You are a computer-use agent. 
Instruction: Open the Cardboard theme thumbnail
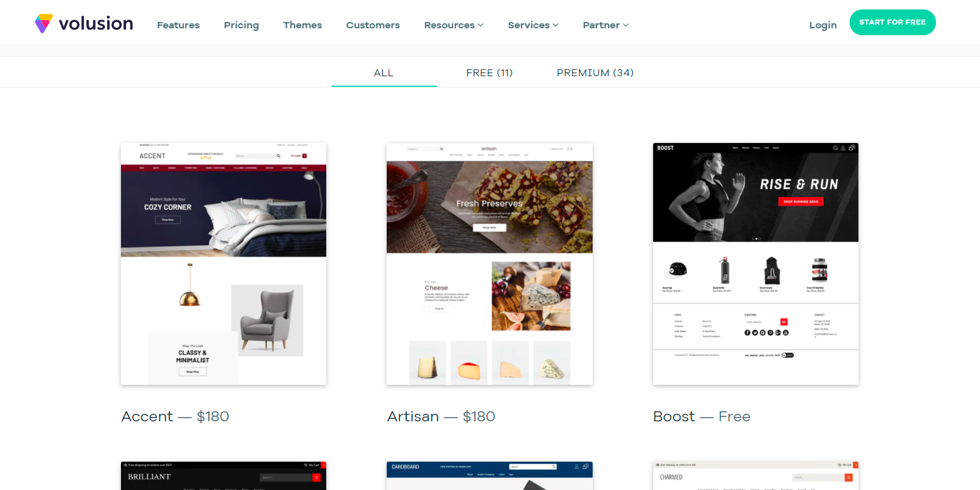489,476
